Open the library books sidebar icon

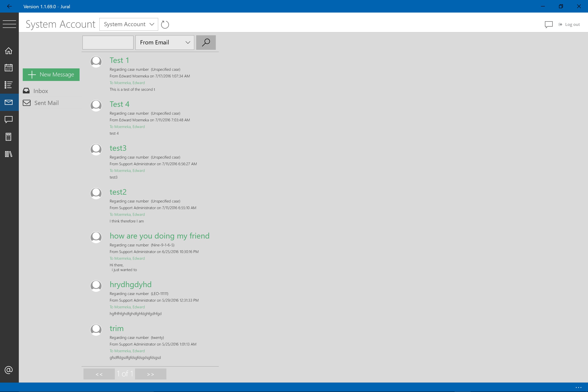9,154
